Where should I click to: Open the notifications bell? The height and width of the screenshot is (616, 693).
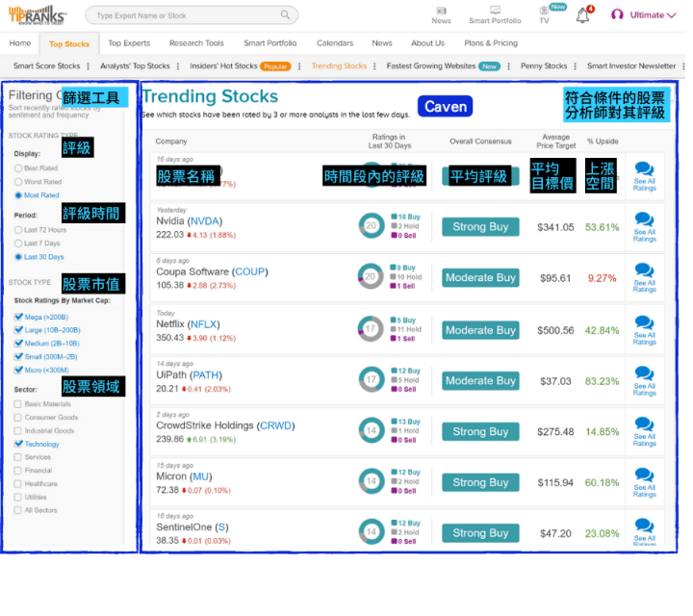tap(582, 15)
